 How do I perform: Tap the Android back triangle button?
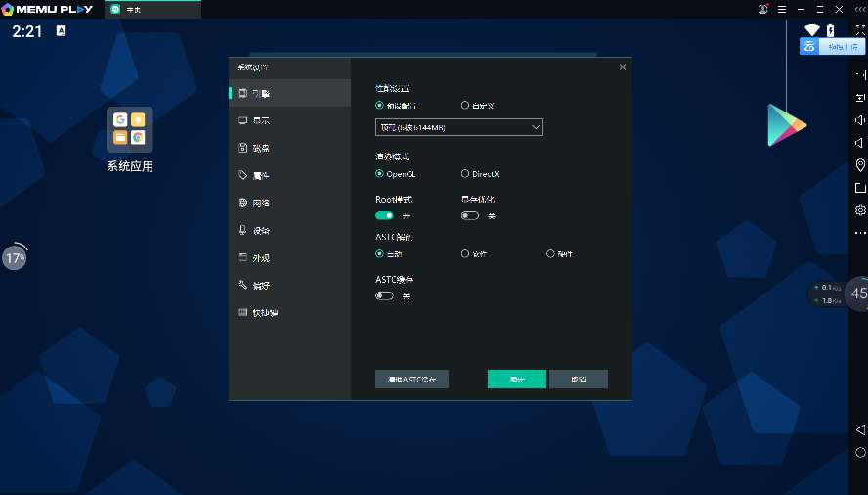[x=860, y=429]
